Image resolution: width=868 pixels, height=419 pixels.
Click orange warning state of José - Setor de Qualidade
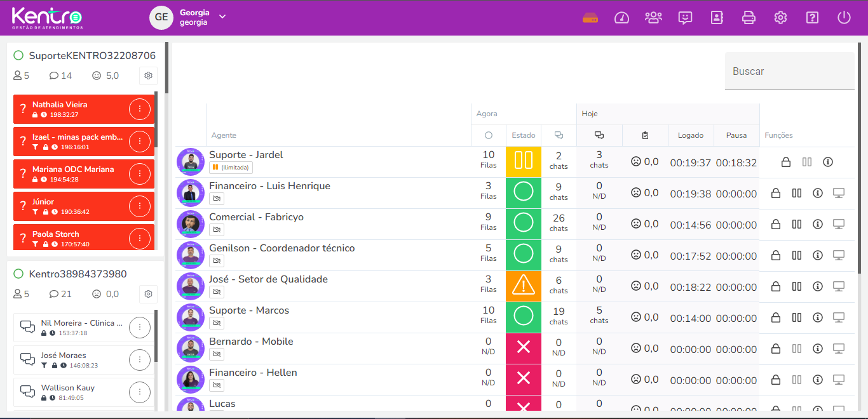click(x=524, y=286)
